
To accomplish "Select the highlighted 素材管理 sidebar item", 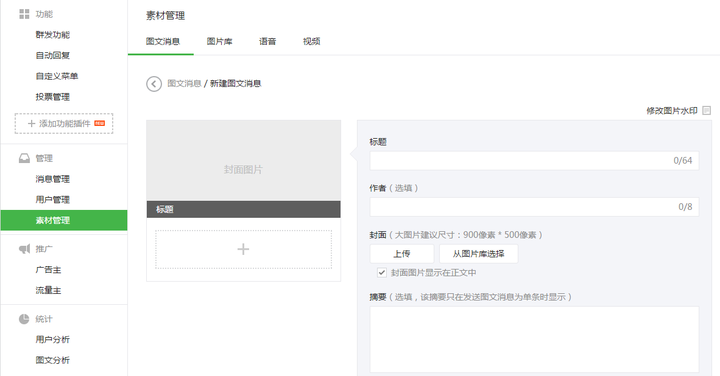I will point(64,220).
